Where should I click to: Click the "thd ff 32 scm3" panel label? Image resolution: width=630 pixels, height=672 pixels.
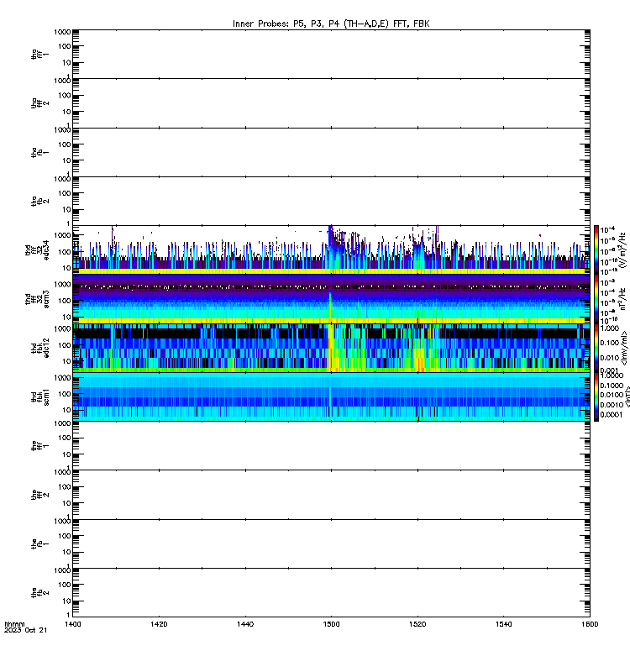coord(37,299)
